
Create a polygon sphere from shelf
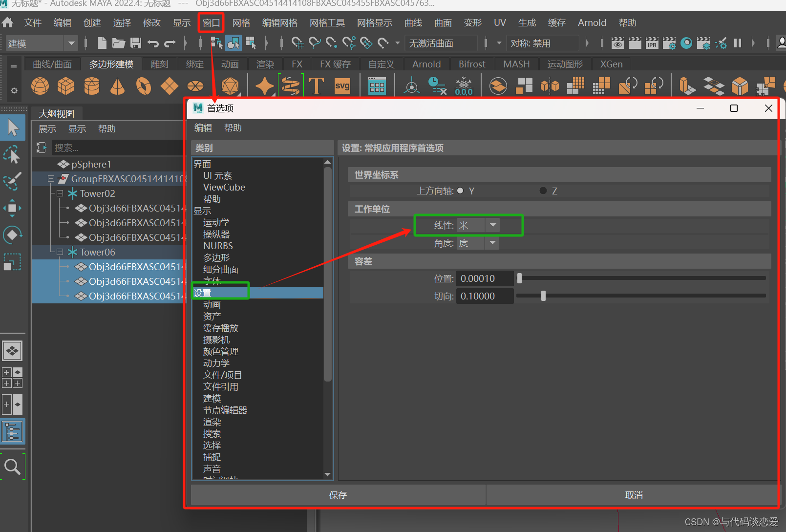40,86
